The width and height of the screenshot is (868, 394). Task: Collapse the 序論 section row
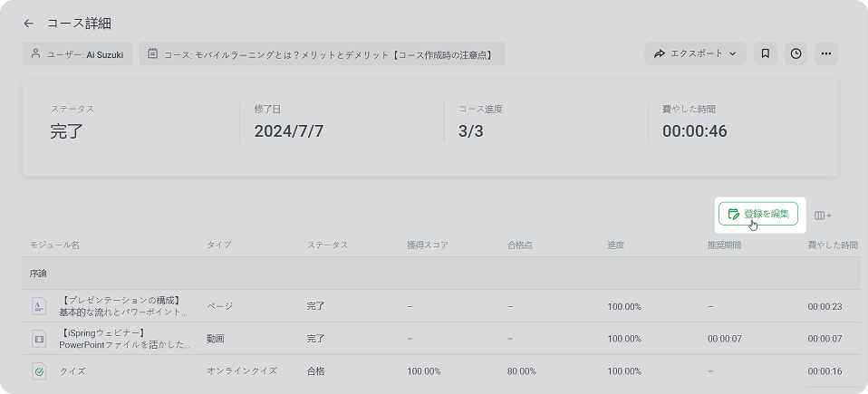point(38,273)
